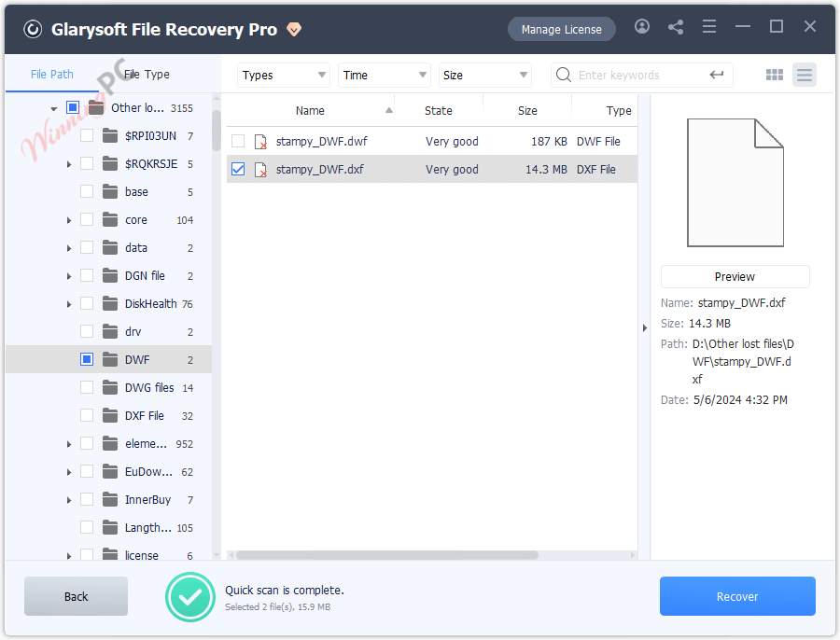Click the stampy_DWF.dwf file icon

(x=261, y=142)
